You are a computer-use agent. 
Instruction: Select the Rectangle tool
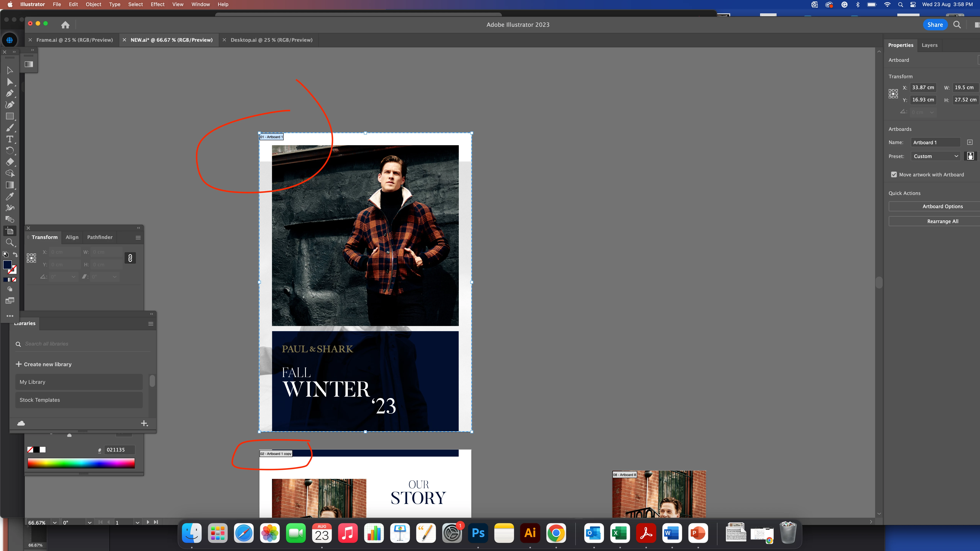[x=10, y=116]
